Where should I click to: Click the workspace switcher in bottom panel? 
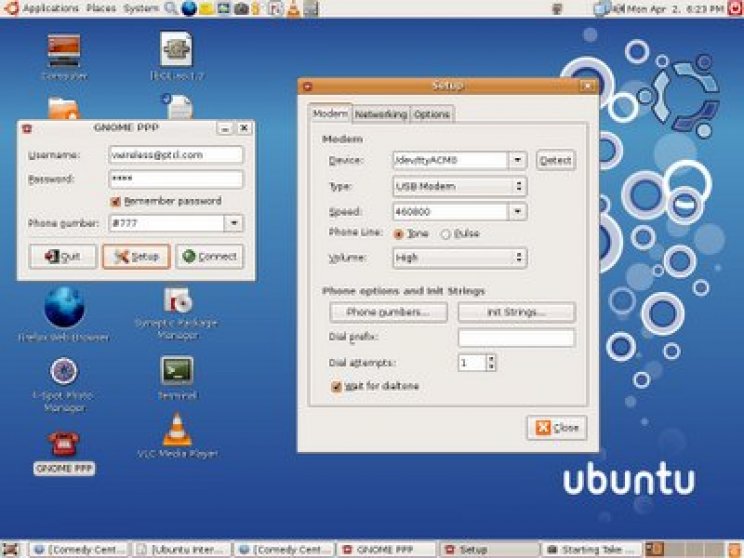point(683,549)
